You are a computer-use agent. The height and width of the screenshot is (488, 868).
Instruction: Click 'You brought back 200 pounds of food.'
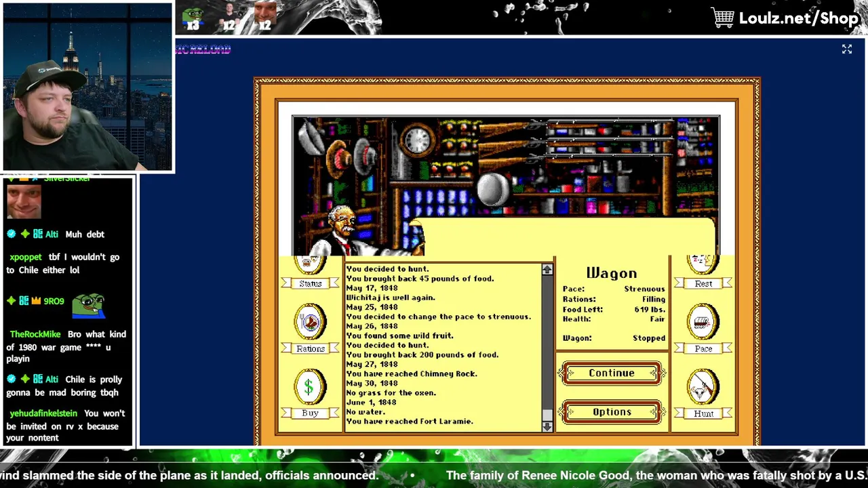tap(422, 354)
